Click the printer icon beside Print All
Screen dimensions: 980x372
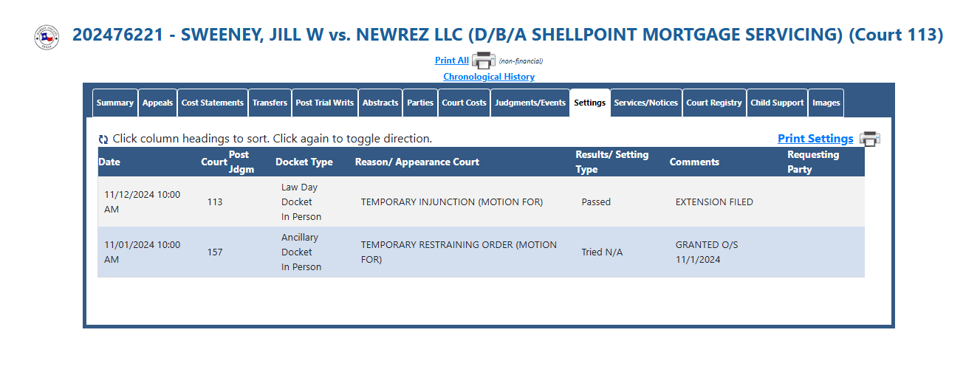483,61
